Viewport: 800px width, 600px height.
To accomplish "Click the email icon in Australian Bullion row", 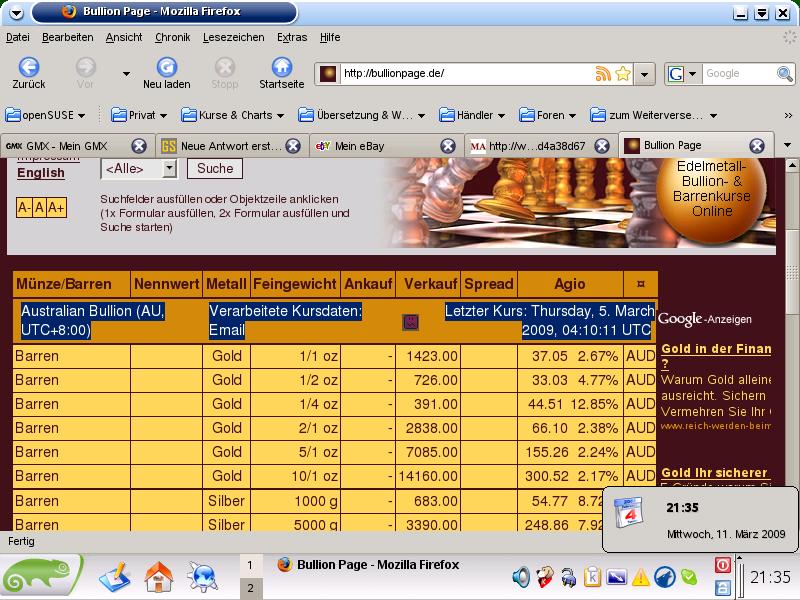I will (x=410, y=321).
